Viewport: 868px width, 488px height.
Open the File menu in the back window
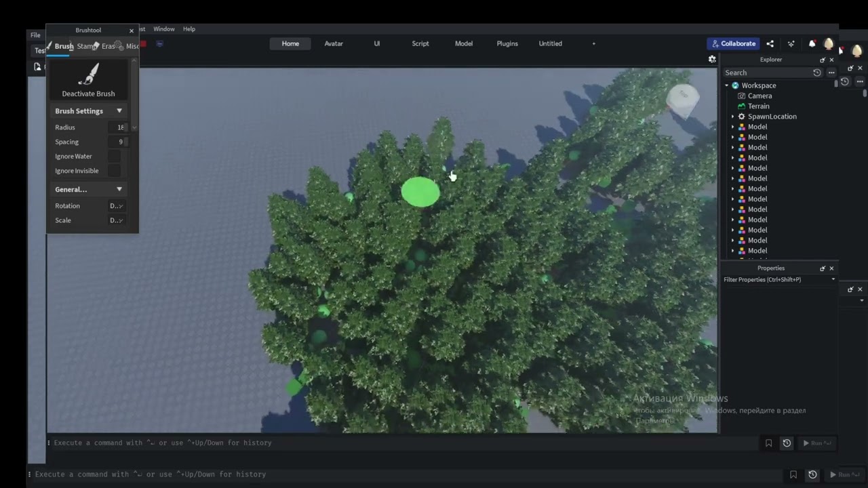[35, 35]
